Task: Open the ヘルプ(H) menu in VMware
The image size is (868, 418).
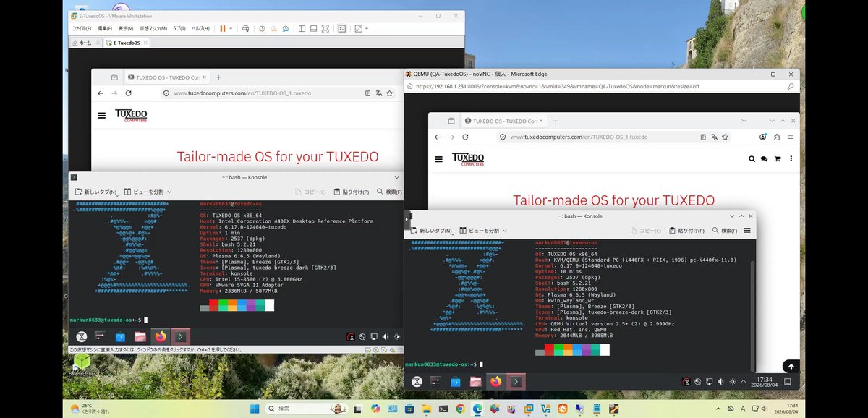Action: click(x=200, y=28)
